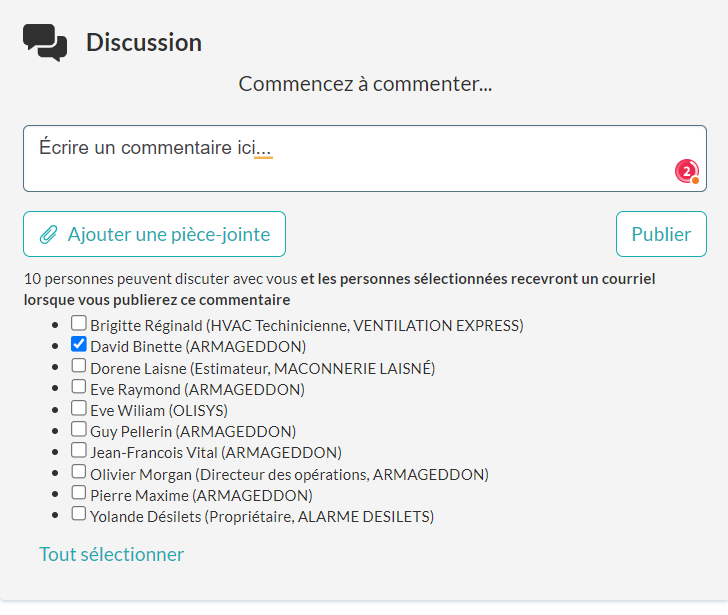Check the Brigitte Réginald checkbox

click(79, 323)
